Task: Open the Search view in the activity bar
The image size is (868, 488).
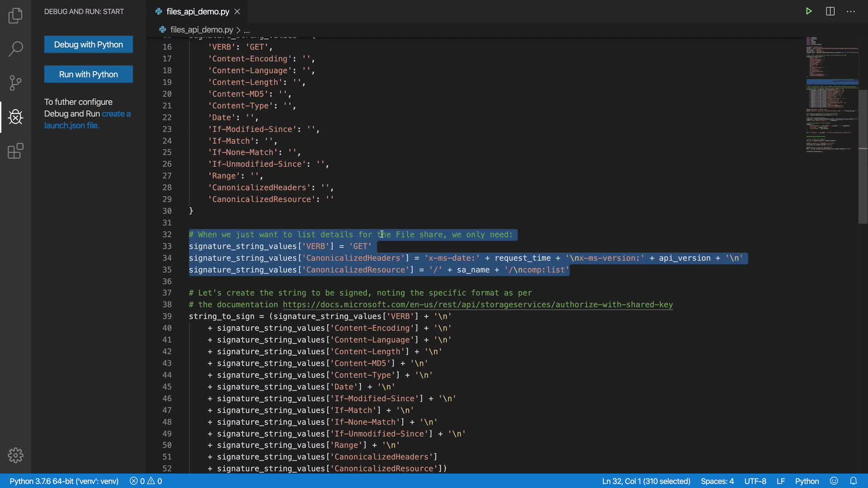Action: (x=15, y=49)
